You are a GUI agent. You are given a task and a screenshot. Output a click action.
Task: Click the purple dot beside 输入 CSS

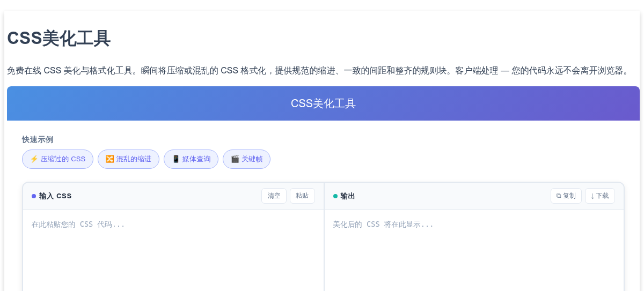[34, 196]
